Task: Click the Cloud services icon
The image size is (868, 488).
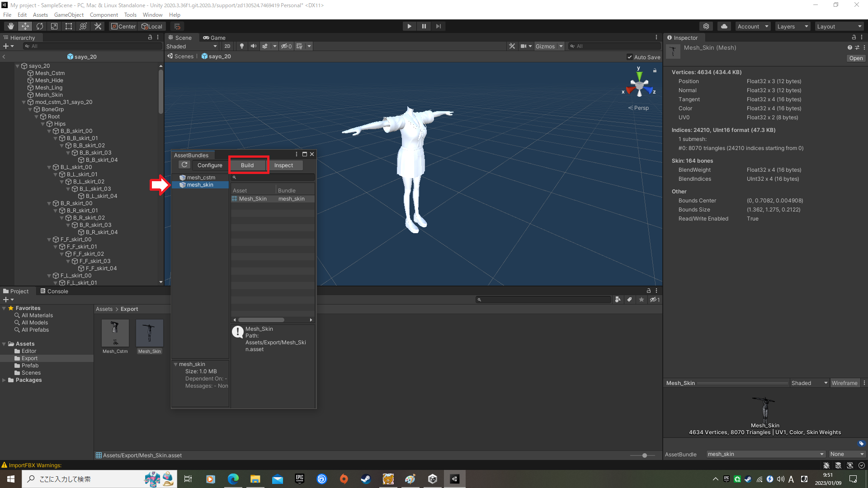Action: 724,26
